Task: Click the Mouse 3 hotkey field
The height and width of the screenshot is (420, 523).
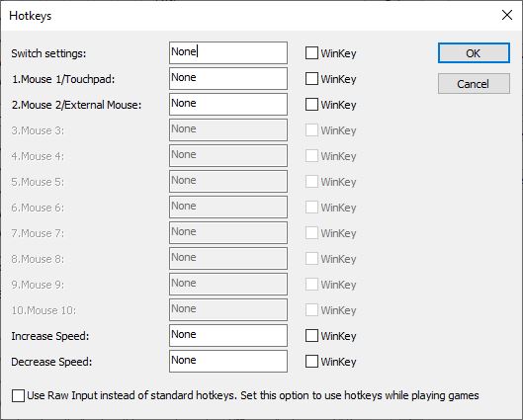Action: coord(228,129)
